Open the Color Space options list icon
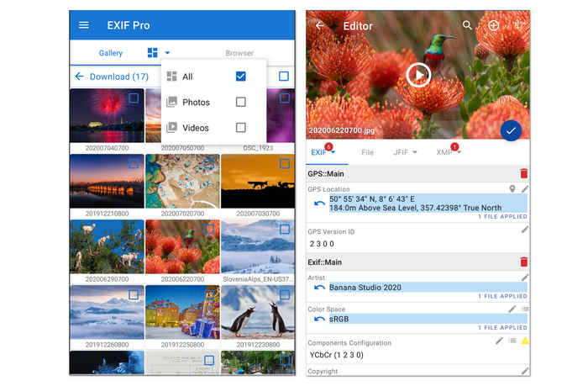 pos(526,309)
